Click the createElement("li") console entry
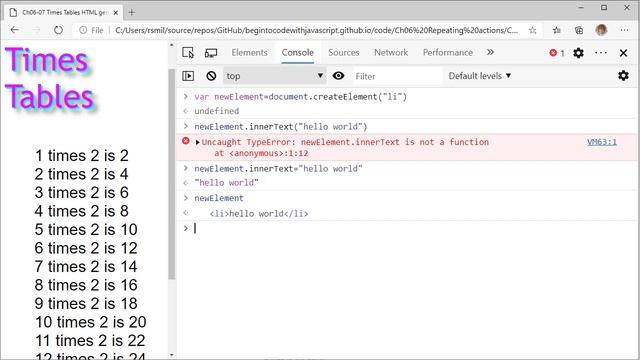The width and height of the screenshot is (640, 360). click(x=300, y=97)
